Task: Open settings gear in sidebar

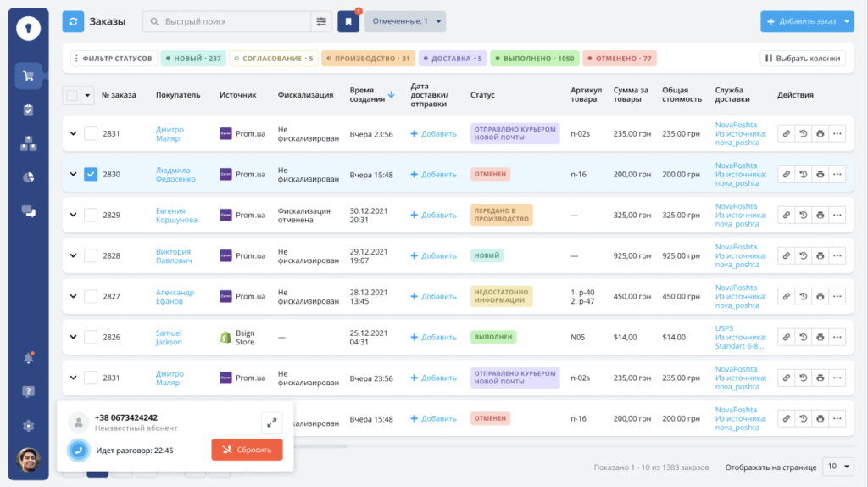Action: (x=28, y=426)
